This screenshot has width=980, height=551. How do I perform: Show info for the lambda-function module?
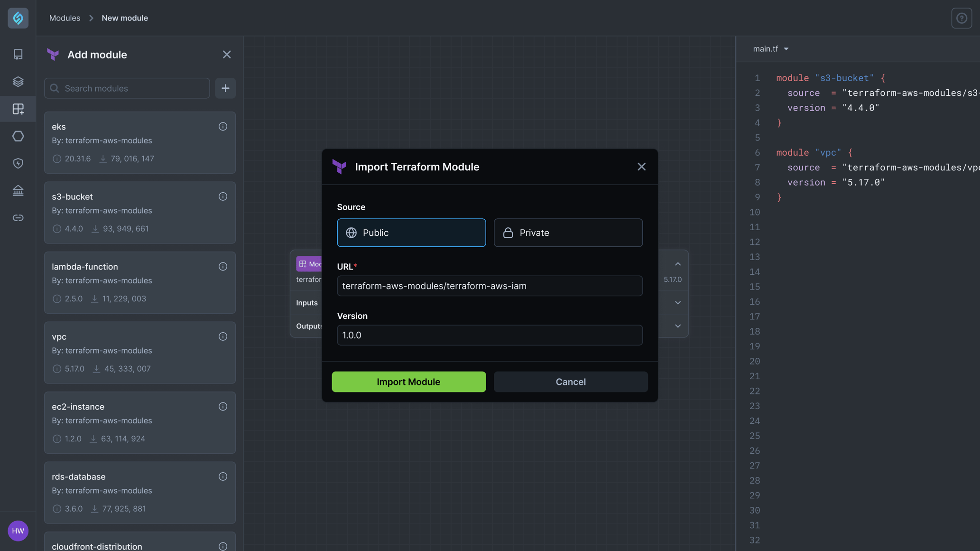(223, 267)
